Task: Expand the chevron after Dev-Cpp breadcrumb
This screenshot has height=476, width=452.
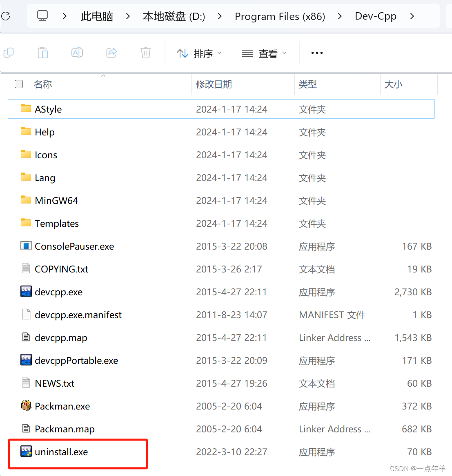Action: tap(412, 16)
